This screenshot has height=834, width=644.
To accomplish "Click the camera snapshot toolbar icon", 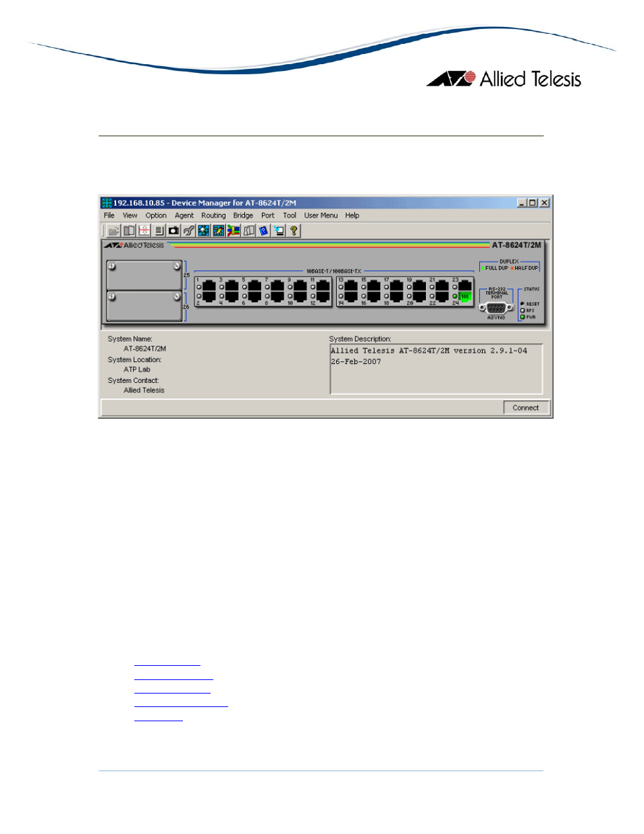I will point(174,231).
